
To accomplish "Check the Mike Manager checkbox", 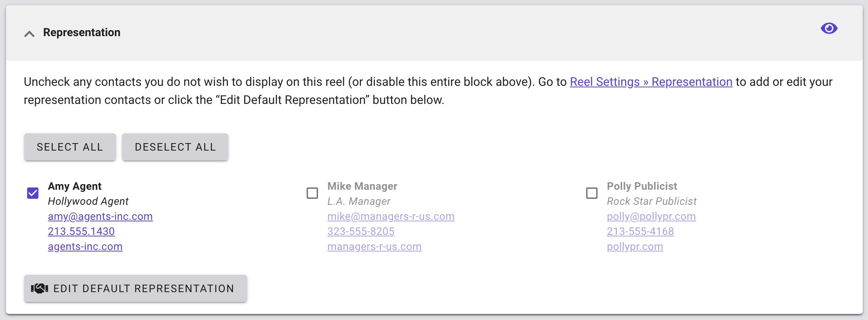I will click(312, 193).
